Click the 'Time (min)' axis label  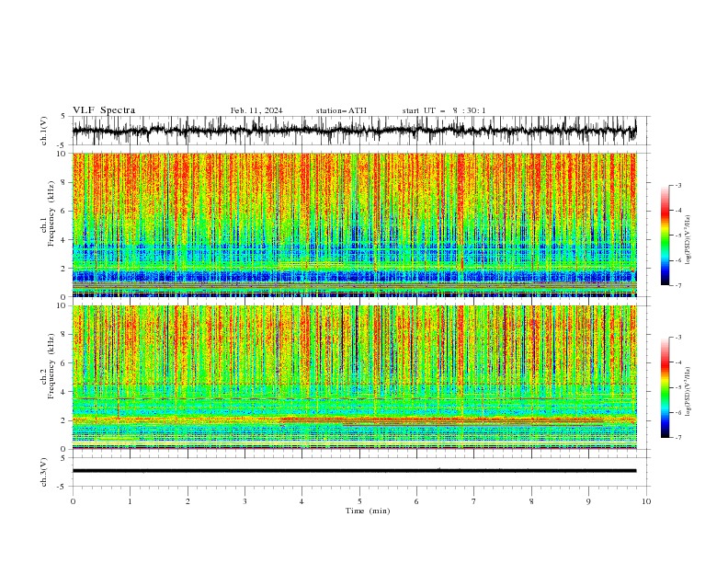pos(368,511)
